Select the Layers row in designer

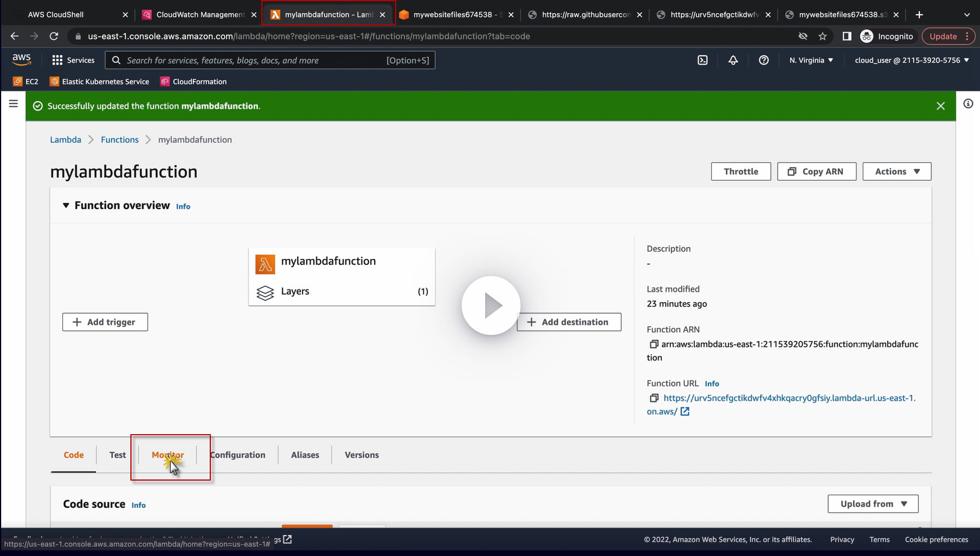tap(342, 291)
